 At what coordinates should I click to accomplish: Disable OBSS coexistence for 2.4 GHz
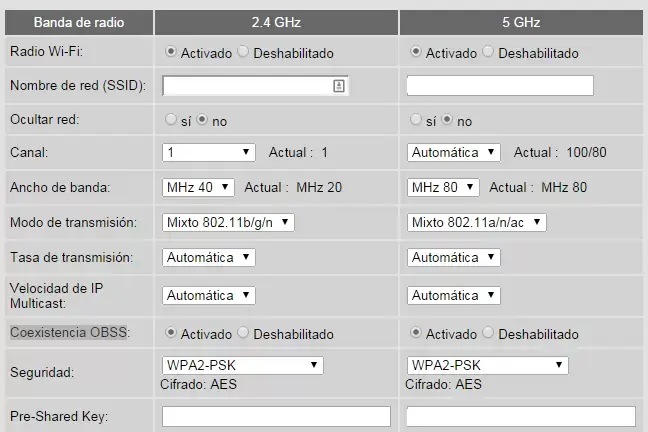pyautogui.click(x=244, y=333)
